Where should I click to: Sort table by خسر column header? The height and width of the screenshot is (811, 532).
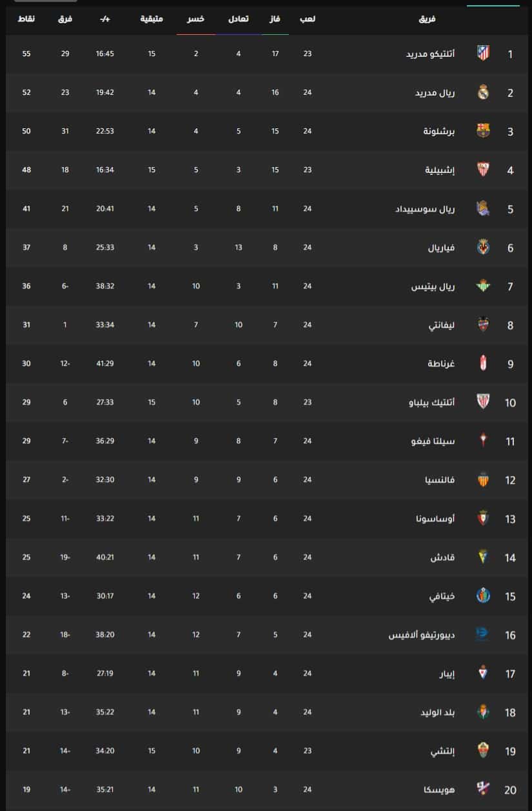(x=196, y=19)
